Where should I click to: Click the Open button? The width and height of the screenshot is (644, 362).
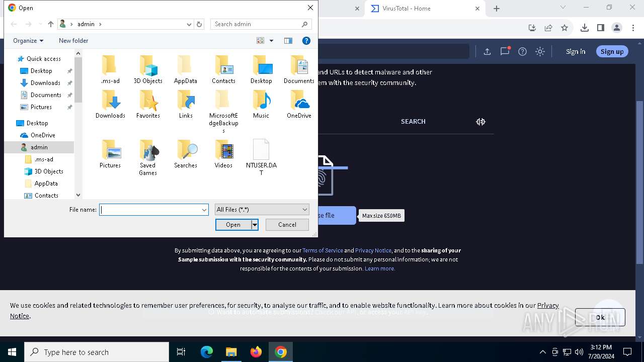(x=233, y=225)
